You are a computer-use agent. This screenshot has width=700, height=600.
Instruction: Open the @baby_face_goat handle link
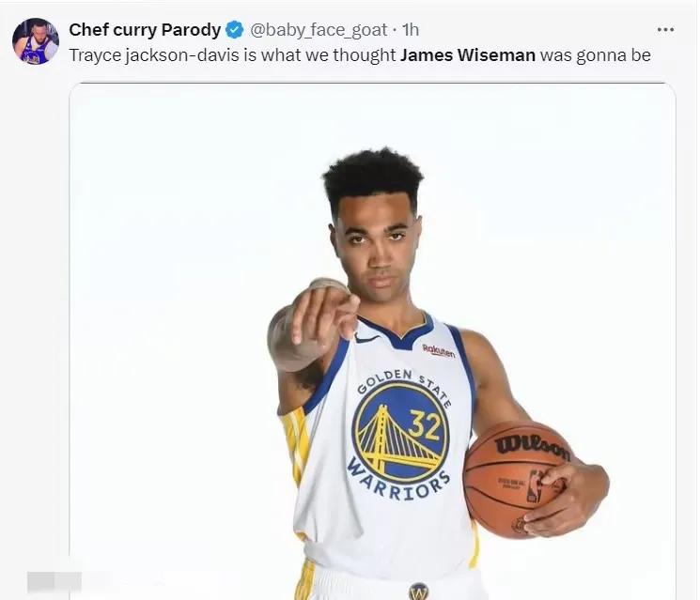[319, 30]
